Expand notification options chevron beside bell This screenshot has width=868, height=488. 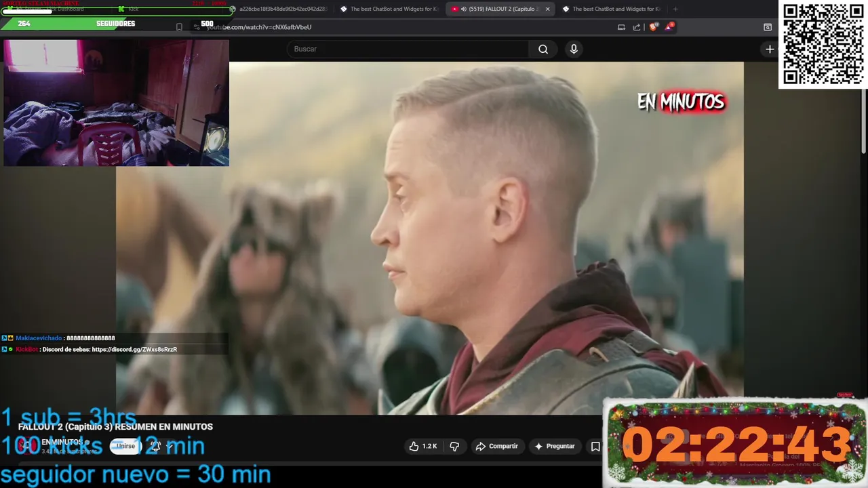pos(169,446)
